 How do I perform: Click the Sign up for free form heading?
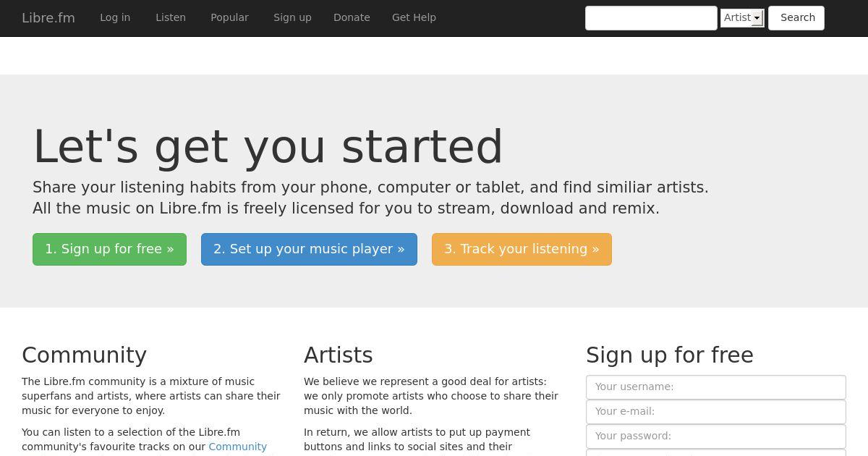pyautogui.click(x=670, y=355)
